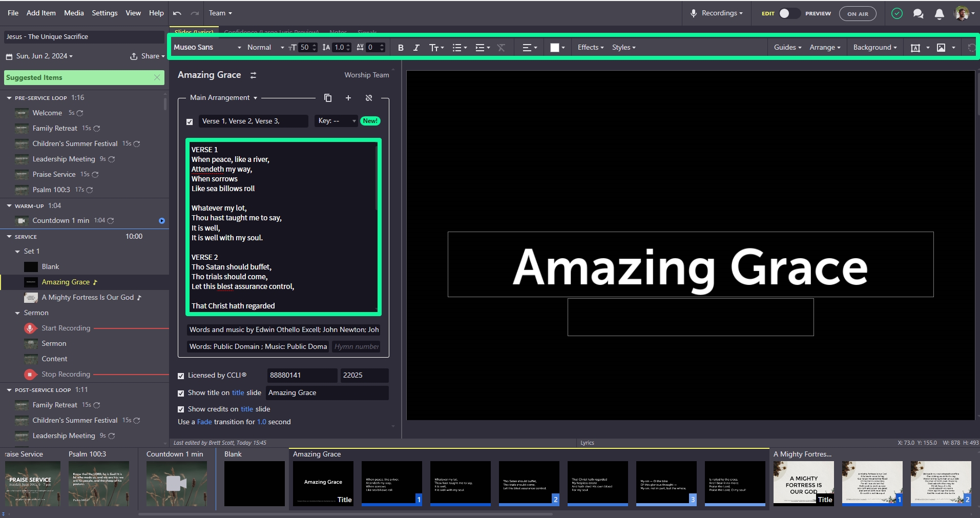Open the chat messages icon
The image size is (980, 518).
pyautogui.click(x=918, y=14)
